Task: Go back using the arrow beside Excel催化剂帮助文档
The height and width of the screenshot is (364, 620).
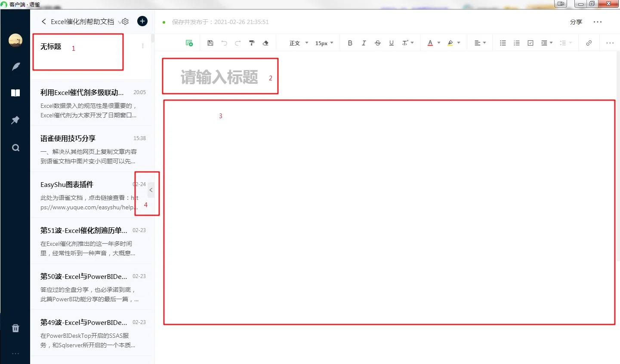Action: (43, 21)
